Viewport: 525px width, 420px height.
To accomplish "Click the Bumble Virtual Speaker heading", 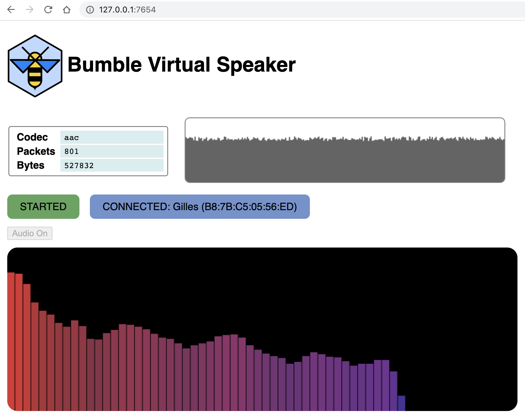I will (181, 65).
